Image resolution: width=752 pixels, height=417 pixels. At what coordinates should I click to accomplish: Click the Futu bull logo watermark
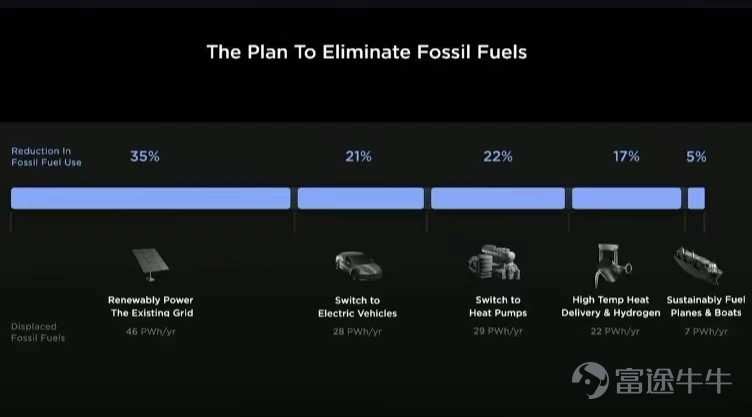651,381
